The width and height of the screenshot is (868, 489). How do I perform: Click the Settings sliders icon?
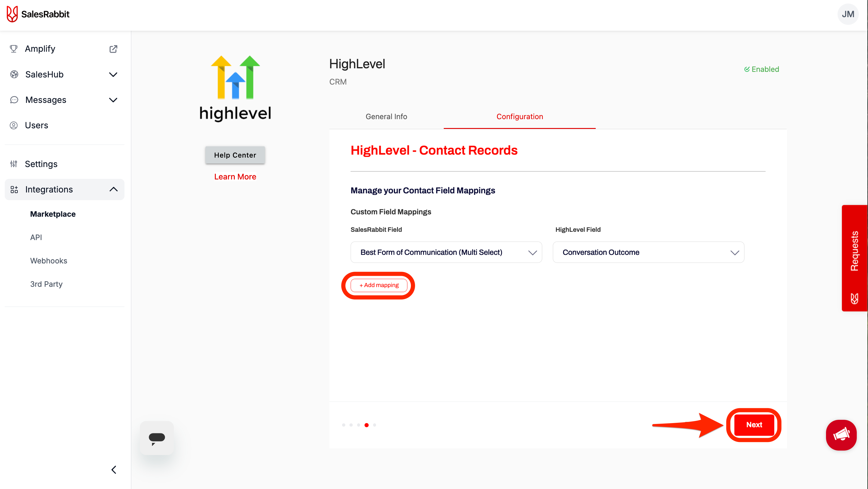click(14, 164)
